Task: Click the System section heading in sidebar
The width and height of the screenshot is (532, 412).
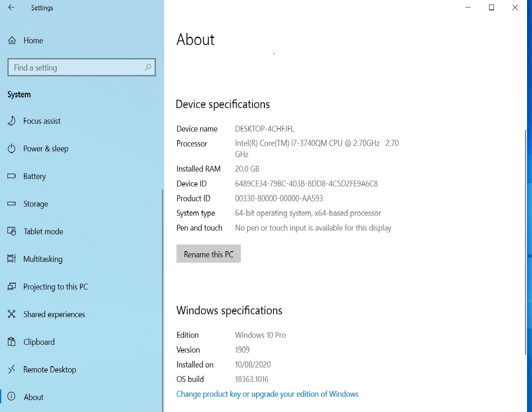Action: 19,94
